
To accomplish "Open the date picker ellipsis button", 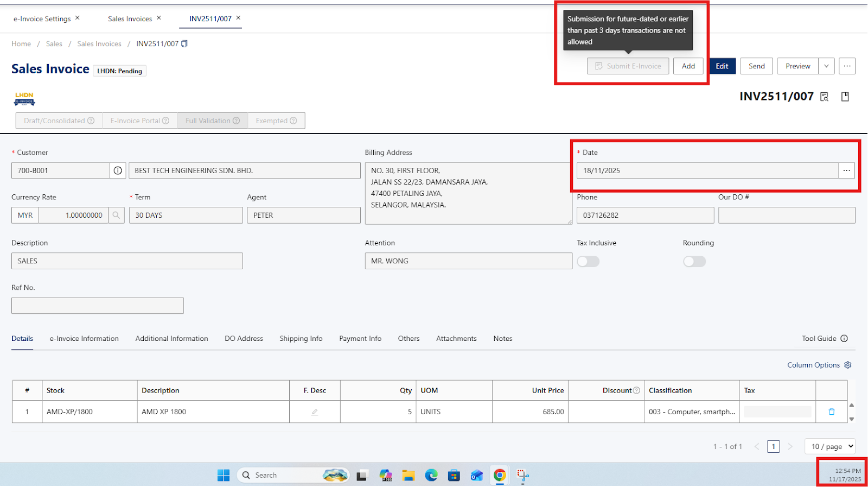I will pyautogui.click(x=847, y=170).
